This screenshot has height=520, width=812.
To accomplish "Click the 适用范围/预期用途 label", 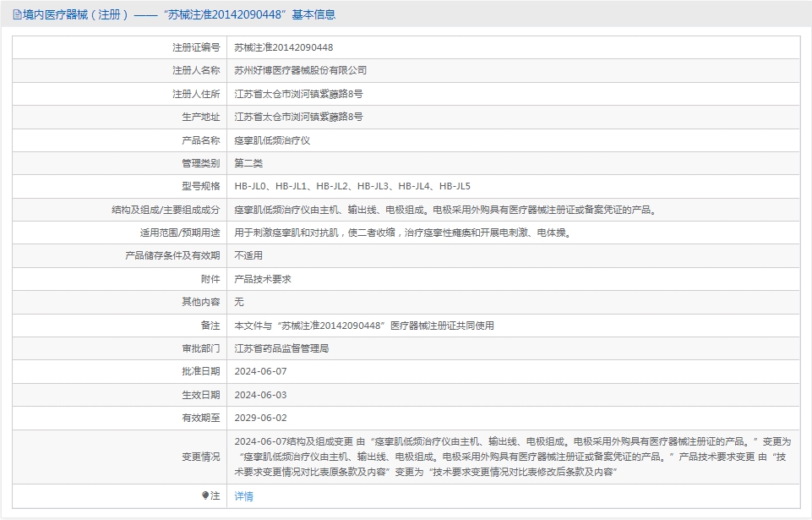I will point(180,233).
